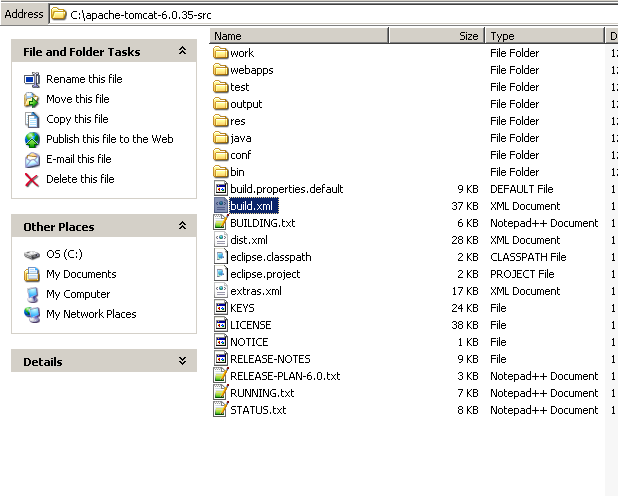
Task: Select the RUNNING.txt file icon
Action: point(221,392)
